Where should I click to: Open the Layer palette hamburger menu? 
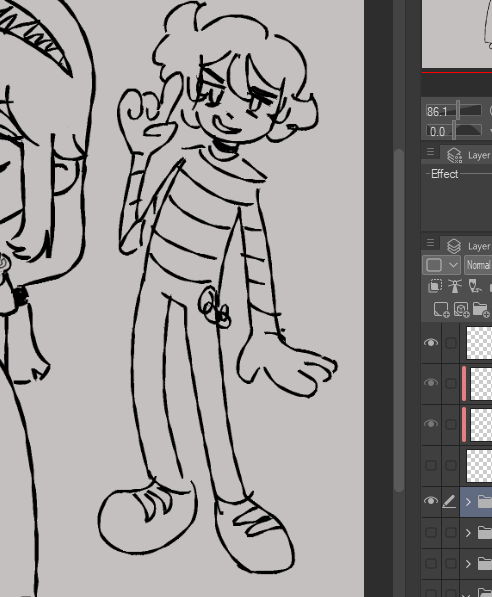430,243
